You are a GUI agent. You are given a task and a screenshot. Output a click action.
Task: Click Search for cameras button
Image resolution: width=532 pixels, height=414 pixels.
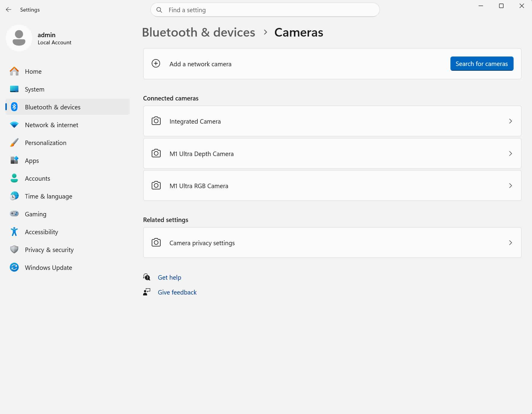482,64
